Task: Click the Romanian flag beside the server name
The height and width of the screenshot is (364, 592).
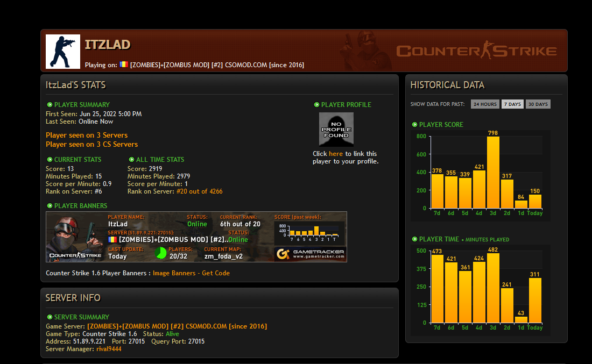Action: pyautogui.click(x=124, y=65)
